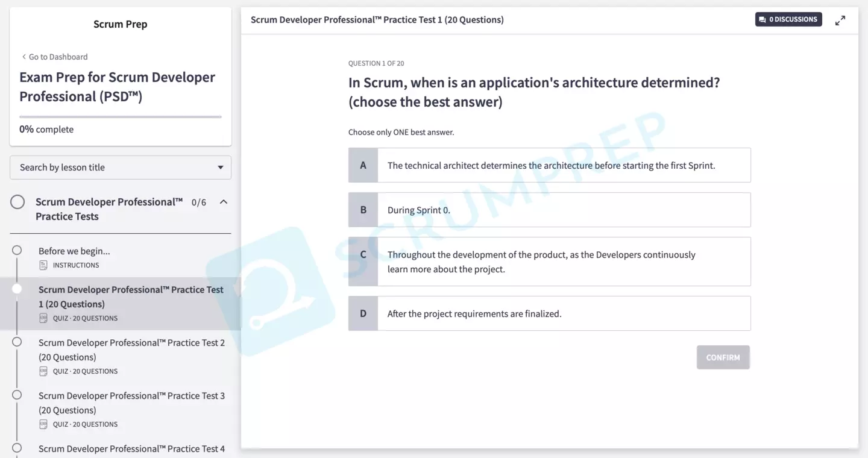Open Practice Test 3 lesson
Viewport: 868px width, 458px height.
[131, 403]
